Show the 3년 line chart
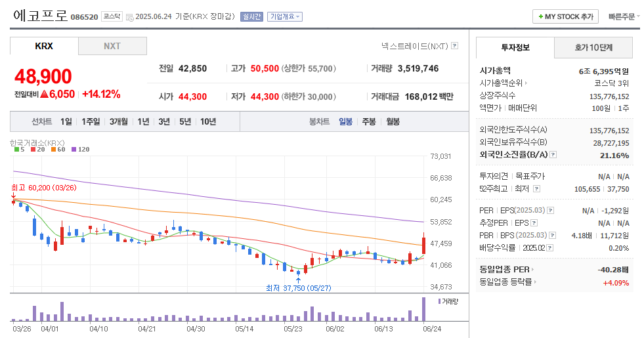The height and width of the screenshot is (338, 644). [x=164, y=121]
